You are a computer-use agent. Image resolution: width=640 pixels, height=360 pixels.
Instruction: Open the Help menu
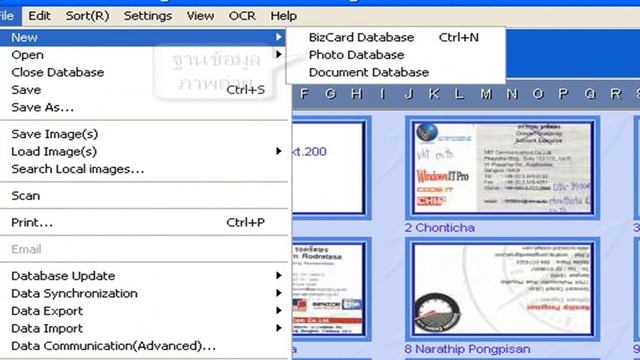283,16
